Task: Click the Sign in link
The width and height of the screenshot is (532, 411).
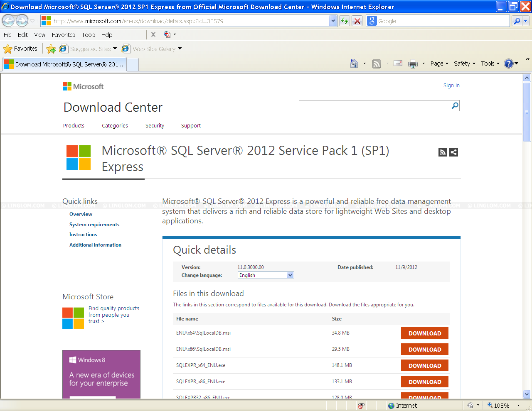Action: (451, 86)
